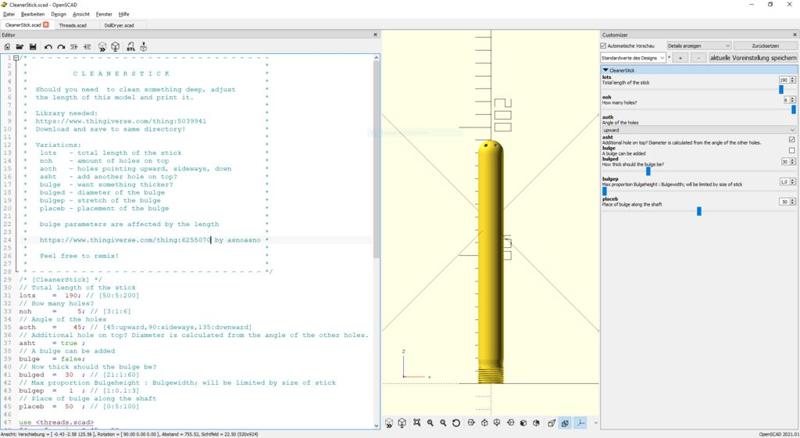
Task: Switch to the Threads.scad tab
Action: pos(71,24)
